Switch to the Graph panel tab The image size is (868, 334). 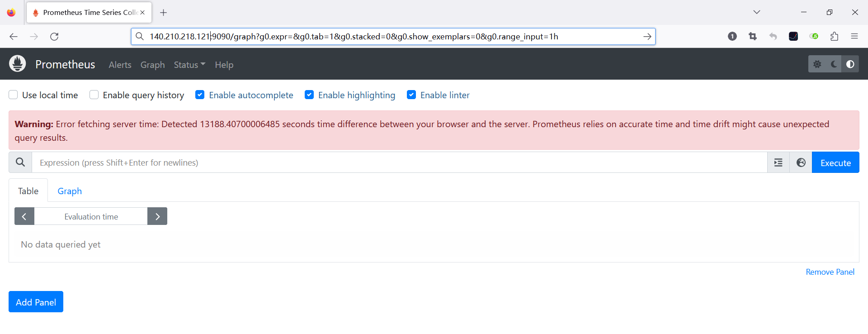pos(70,191)
